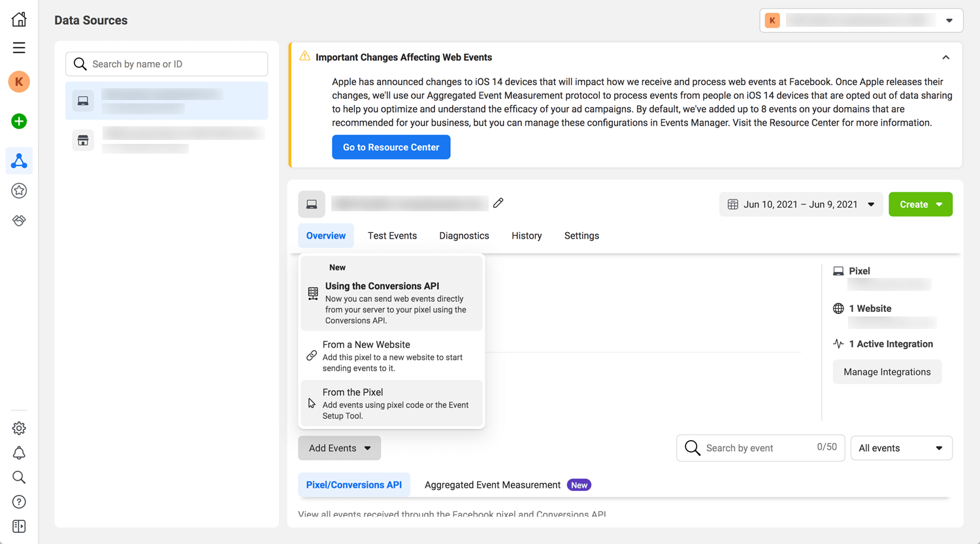Click the magnifier search icon in left sidebar

pyautogui.click(x=19, y=477)
